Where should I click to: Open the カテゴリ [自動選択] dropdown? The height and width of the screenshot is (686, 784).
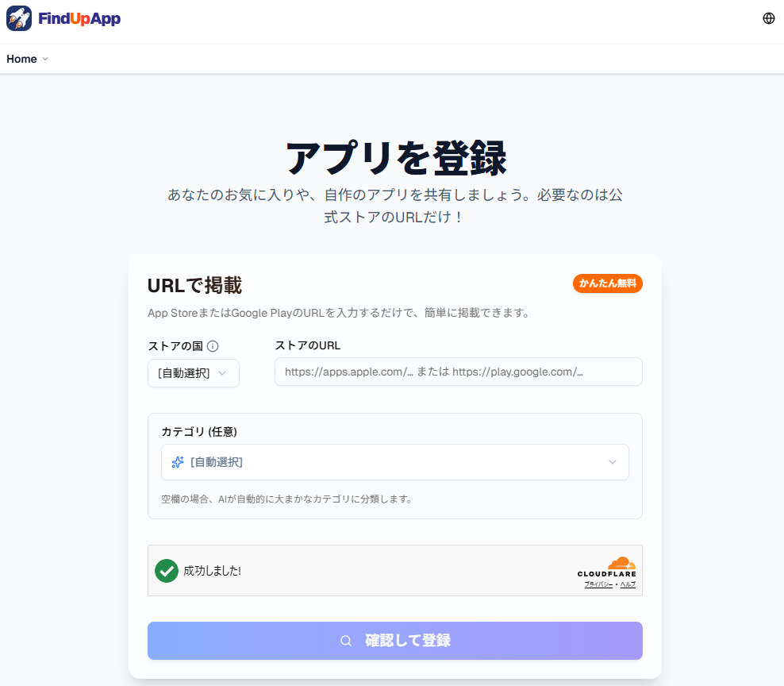(x=394, y=462)
